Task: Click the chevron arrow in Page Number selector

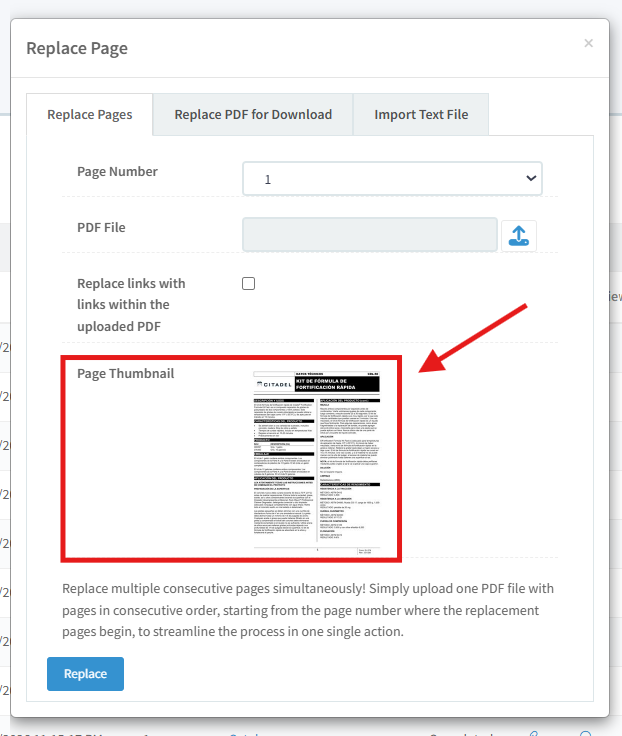Action: pos(530,179)
